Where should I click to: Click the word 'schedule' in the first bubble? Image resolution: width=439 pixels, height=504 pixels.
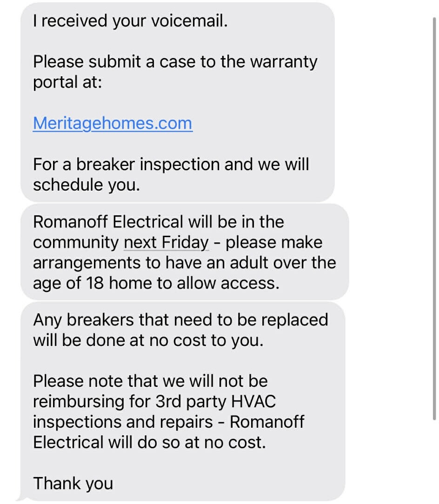pyautogui.click(x=65, y=185)
